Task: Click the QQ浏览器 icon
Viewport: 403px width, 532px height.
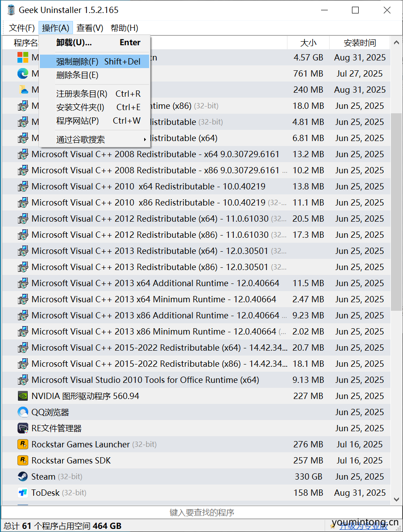Action: coord(23,412)
